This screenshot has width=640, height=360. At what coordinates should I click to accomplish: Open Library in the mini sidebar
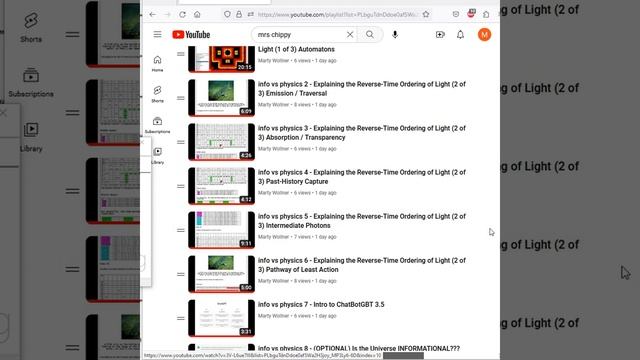click(x=158, y=156)
